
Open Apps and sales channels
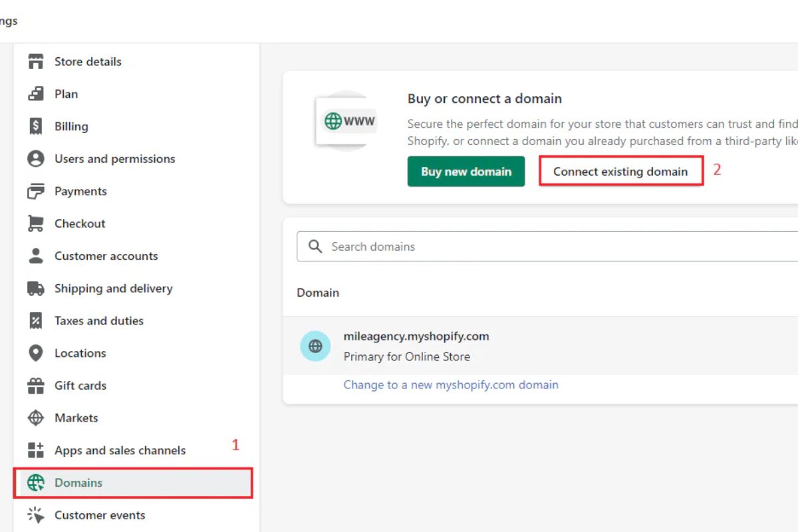tap(120, 450)
